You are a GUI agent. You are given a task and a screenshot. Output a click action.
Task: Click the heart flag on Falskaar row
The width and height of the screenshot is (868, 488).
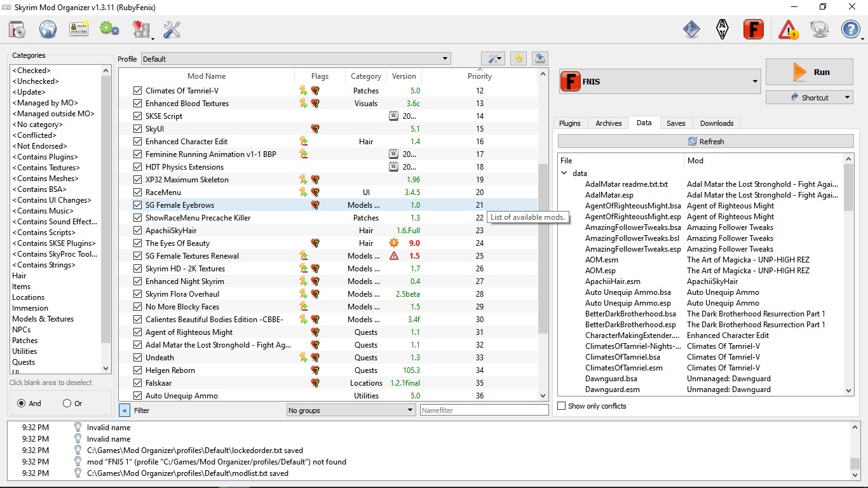(315, 383)
